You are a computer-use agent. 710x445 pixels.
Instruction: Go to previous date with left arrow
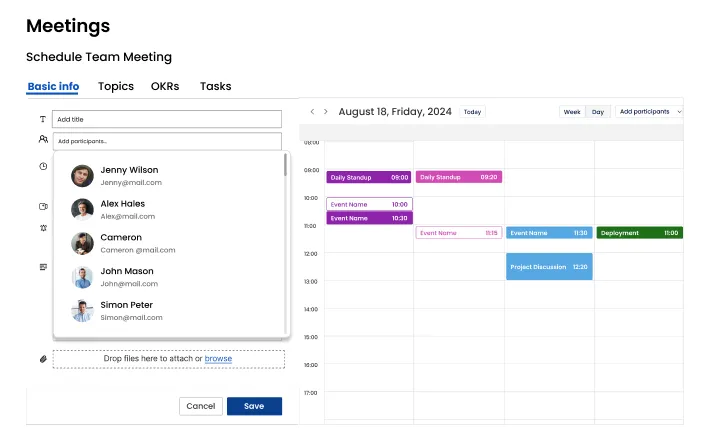click(312, 112)
